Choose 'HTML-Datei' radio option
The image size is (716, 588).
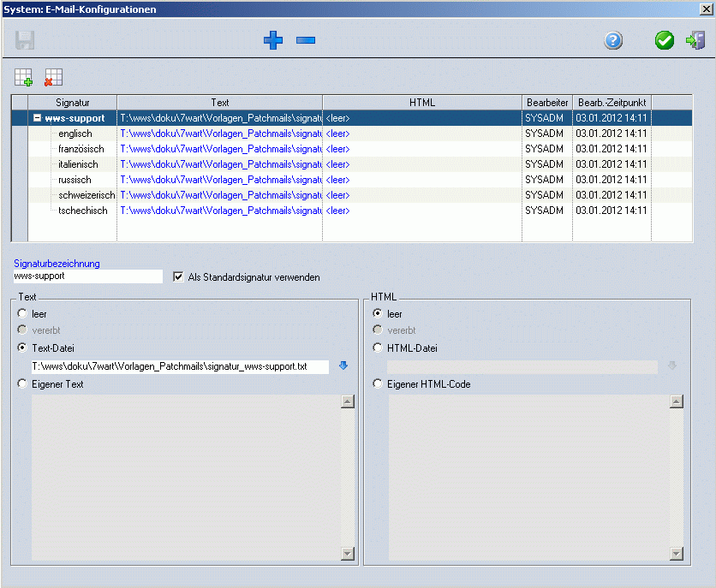click(378, 348)
